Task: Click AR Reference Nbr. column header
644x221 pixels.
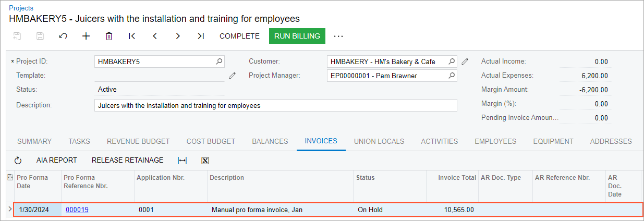Action: [x=569, y=185]
